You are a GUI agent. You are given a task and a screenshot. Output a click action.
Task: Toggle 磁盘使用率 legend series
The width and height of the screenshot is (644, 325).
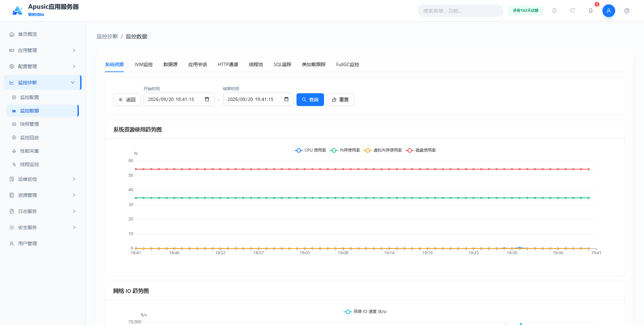[421, 150]
